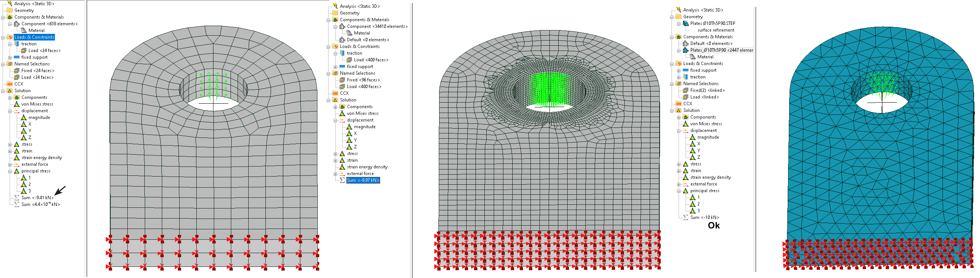The image size is (980, 278).
Task: Expand strain in the Plates STEP tree
Action: (x=679, y=171)
